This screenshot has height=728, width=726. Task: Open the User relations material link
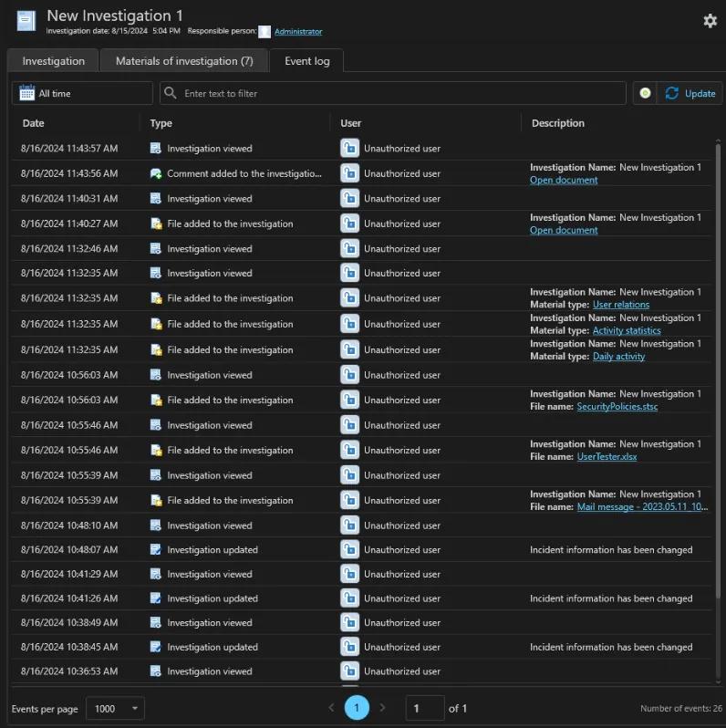tap(620, 305)
